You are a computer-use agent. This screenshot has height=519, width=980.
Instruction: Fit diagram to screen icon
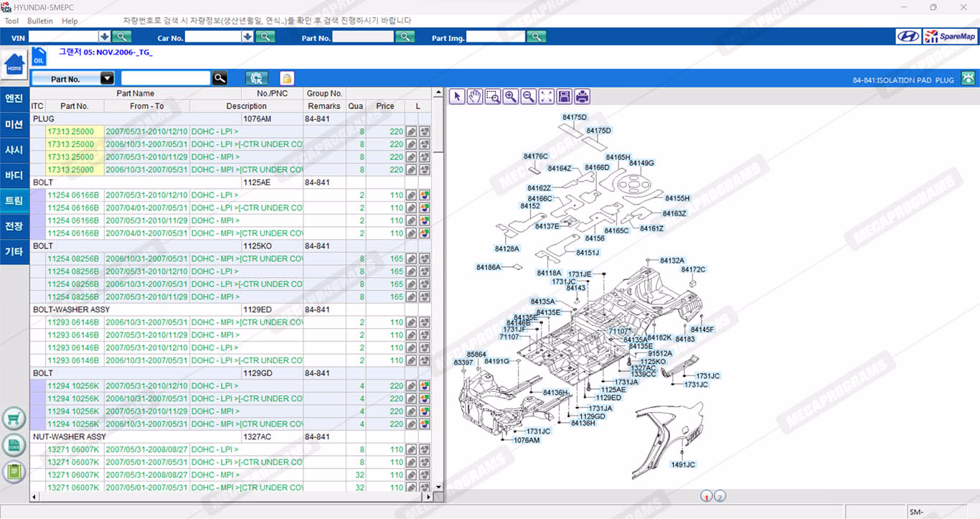point(547,97)
